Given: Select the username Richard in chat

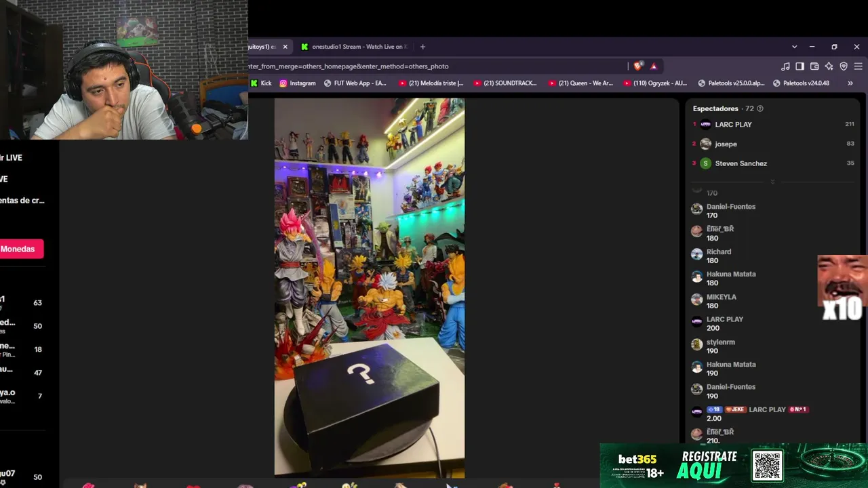Looking at the screenshot, I should 719,251.
